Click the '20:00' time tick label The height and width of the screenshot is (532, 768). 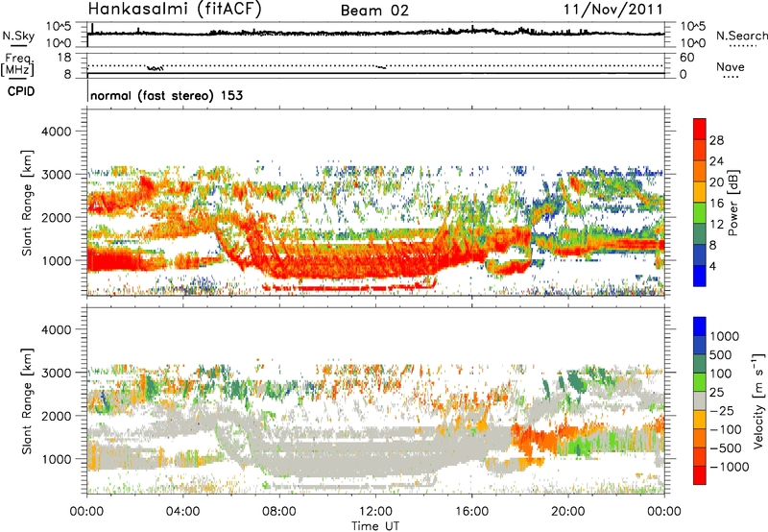(567, 512)
